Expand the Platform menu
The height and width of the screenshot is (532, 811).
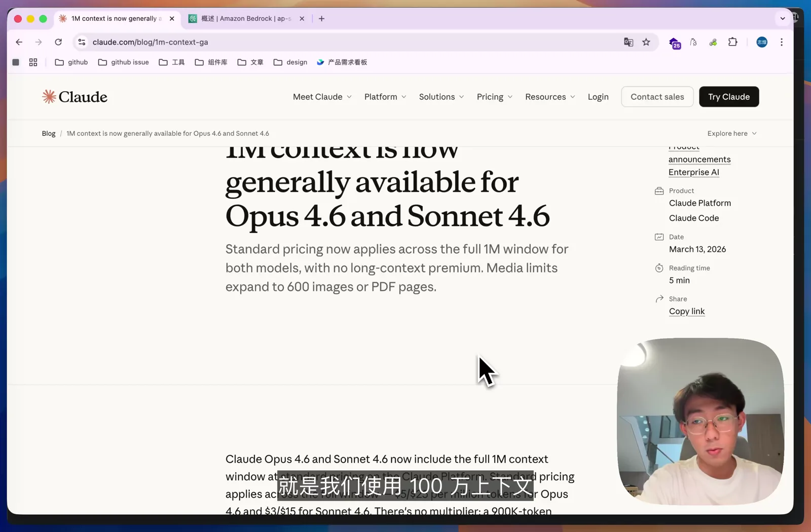[385, 97]
